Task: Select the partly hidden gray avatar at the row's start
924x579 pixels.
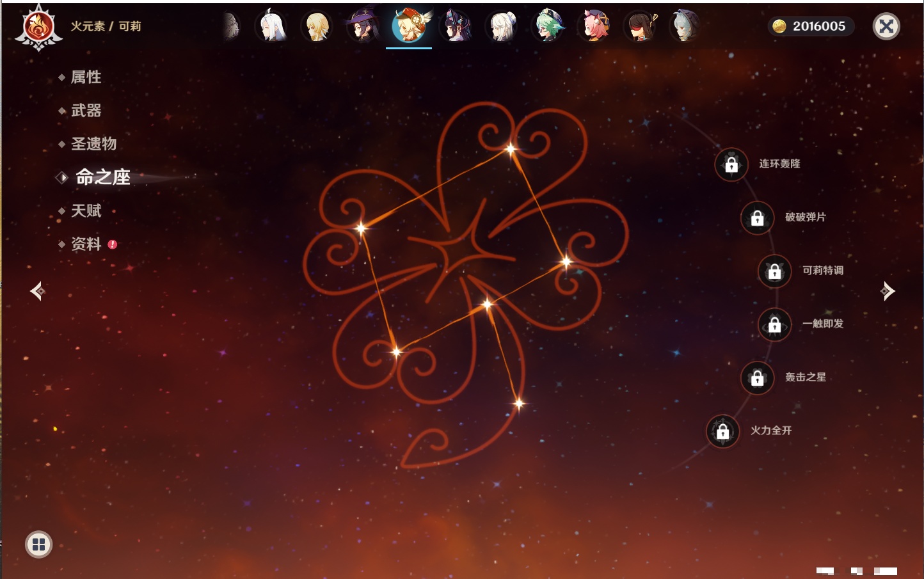Action: [x=230, y=26]
